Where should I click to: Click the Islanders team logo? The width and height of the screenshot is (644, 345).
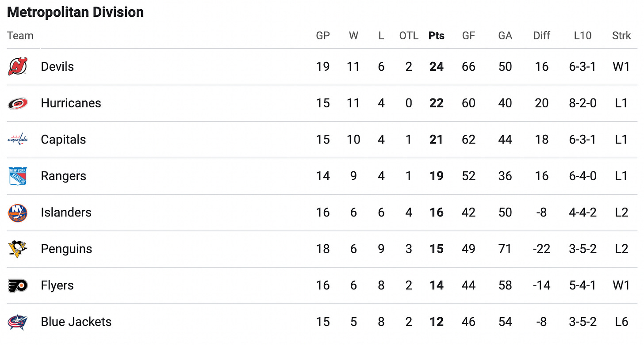pos(18,212)
